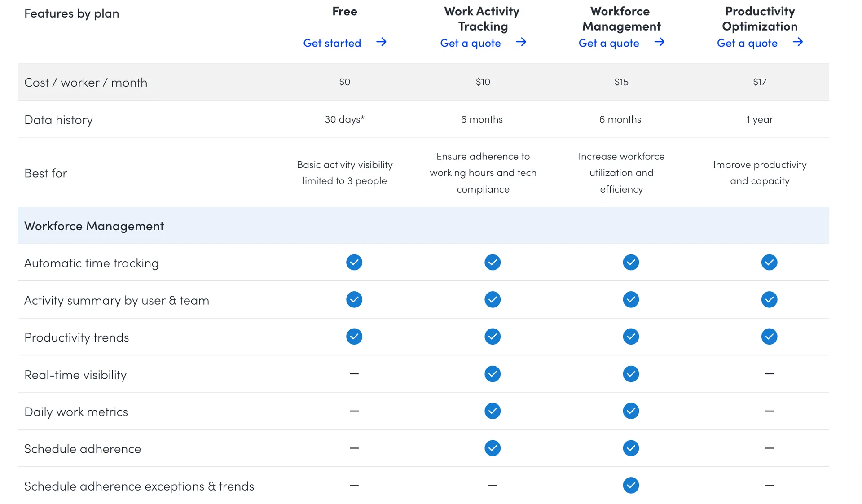
Task: Open Get a quote for Productivity Optimization
Action: coord(747,43)
